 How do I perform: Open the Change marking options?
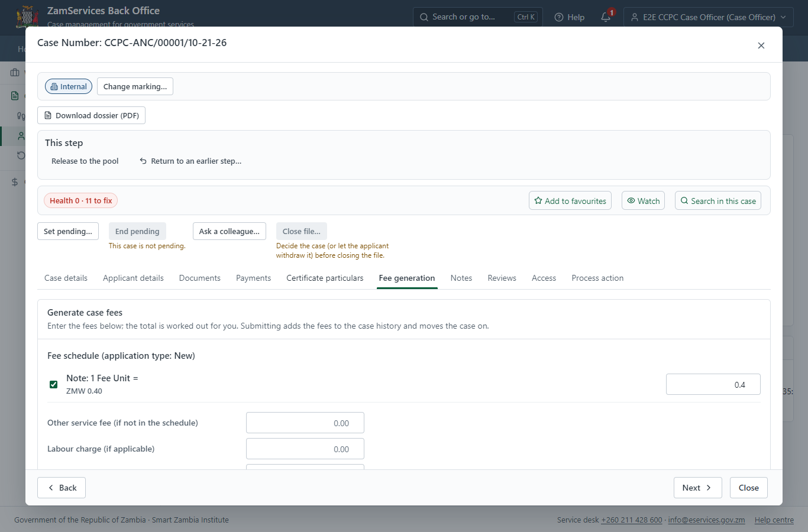coord(135,86)
